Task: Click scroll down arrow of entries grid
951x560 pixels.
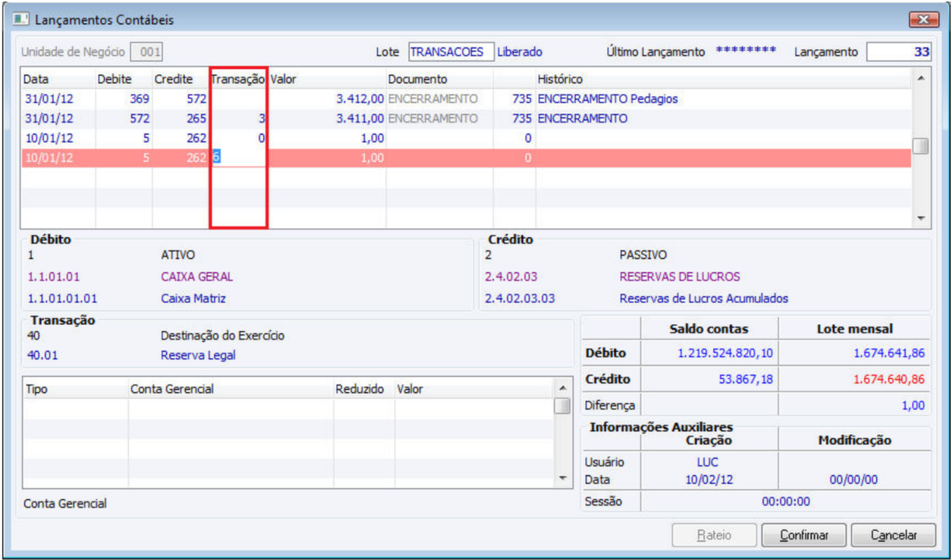Action: [x=921, y=218]
